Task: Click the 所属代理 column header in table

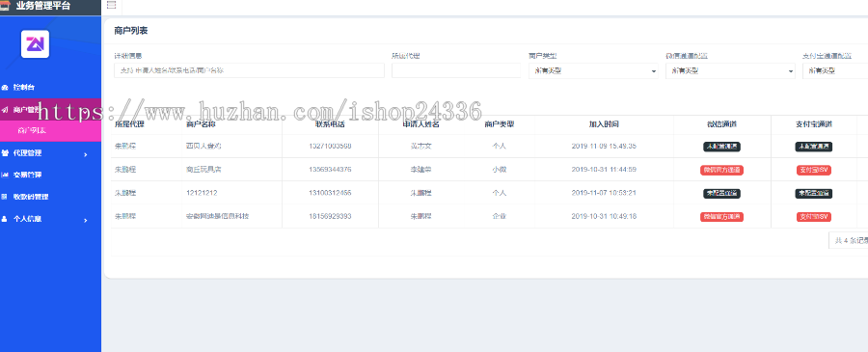Action: point(129,124)
